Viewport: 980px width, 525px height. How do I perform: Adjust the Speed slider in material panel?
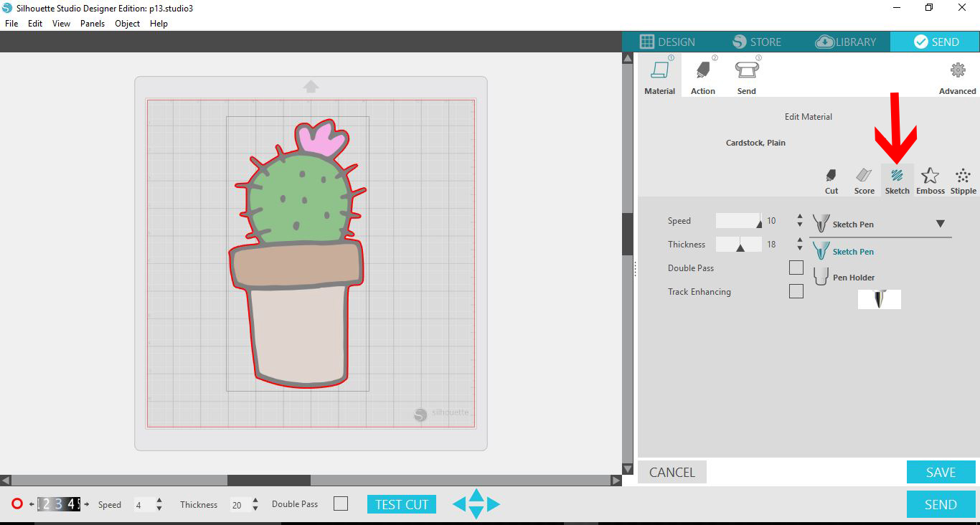[739, 221]
